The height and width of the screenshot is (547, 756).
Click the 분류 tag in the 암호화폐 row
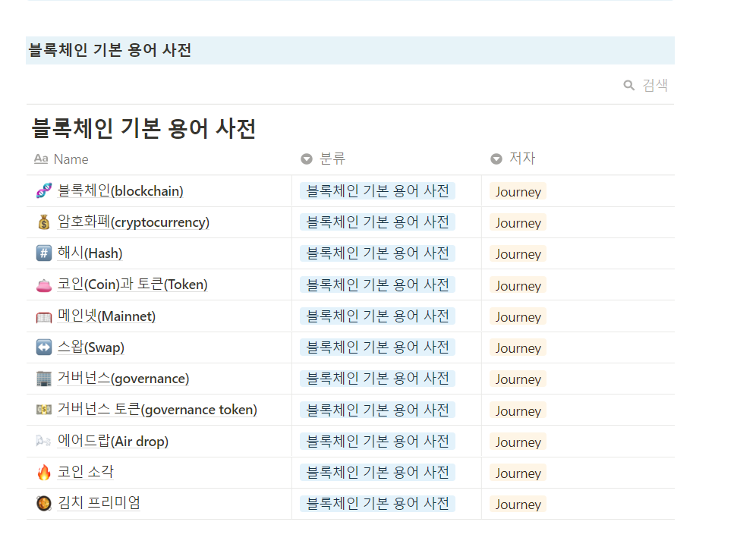377,222
